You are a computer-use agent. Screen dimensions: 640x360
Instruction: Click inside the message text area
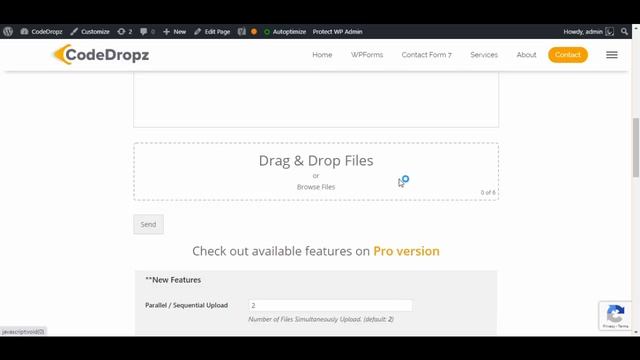click(x=316, y=100)
